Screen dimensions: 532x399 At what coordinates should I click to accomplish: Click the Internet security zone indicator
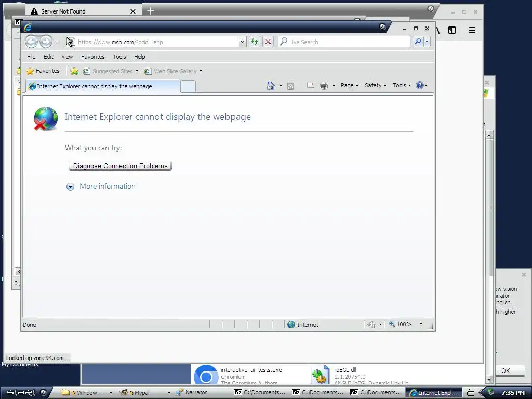coord(303,325)
